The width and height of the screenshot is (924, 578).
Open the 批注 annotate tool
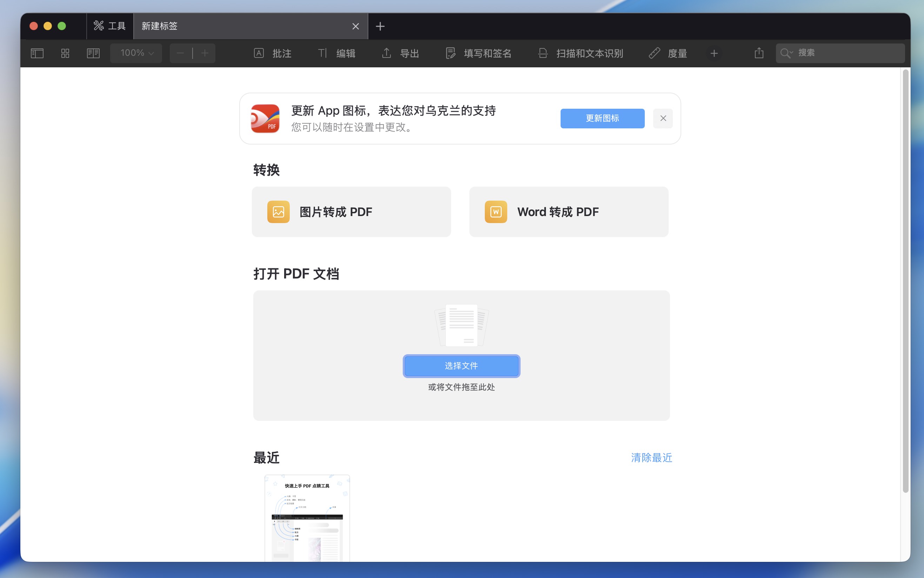(273, 53)
